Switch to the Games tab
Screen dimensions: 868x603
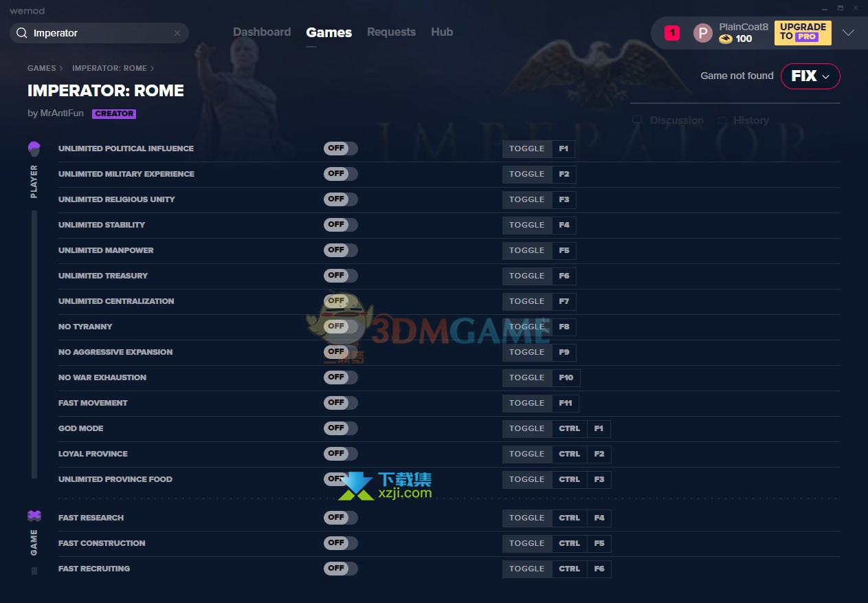(x=329, y=32)
